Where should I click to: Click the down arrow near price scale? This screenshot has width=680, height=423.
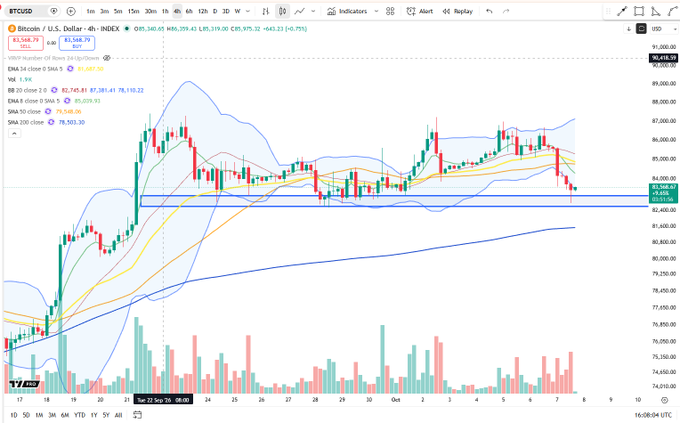pos(628,29)
